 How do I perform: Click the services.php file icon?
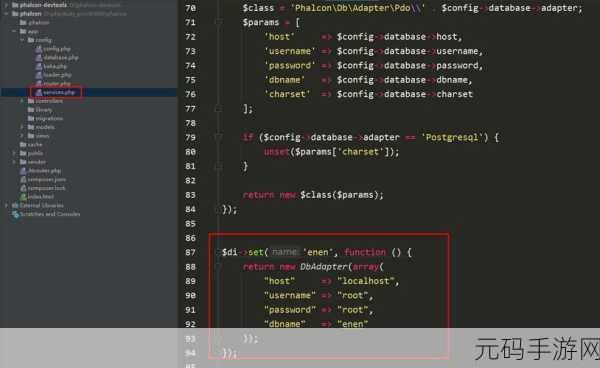pyautogui.click(x=39, y=92)
